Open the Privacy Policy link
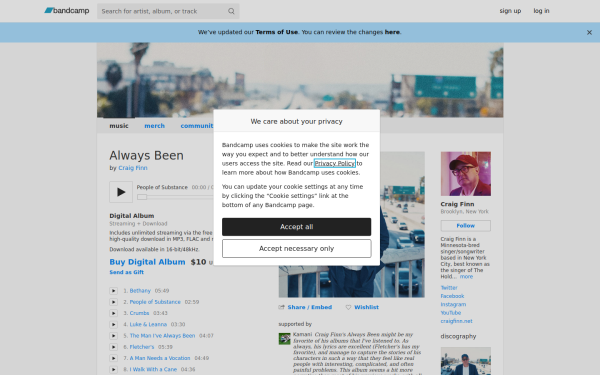The image size is (600, 375). [335, 163]
